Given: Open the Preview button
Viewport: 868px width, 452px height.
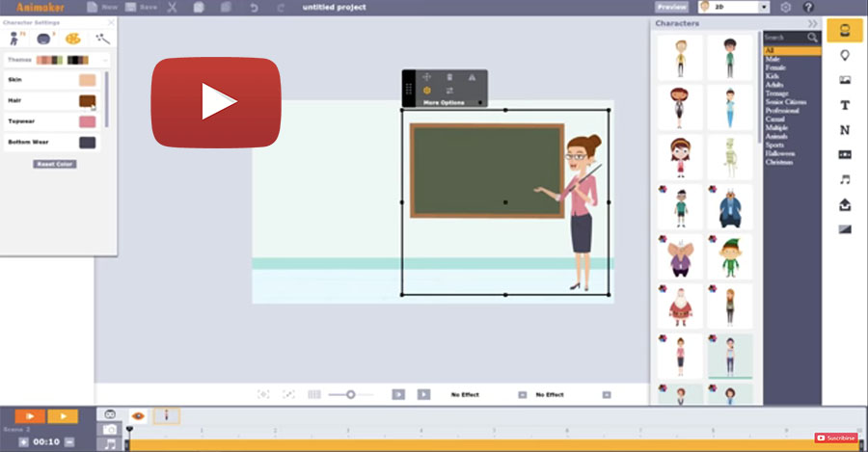Looking at the screenshot, I should [672, 7].
